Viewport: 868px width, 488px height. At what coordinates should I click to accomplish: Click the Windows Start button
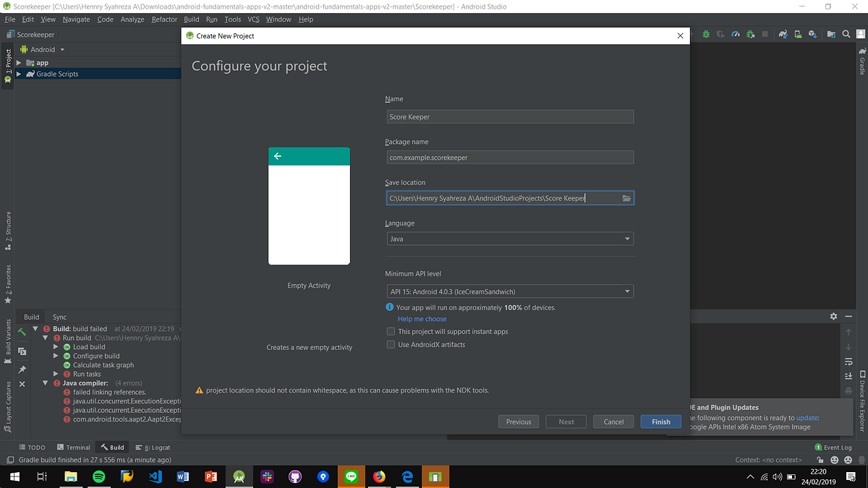pyautogui.click(x=15, y=477)
